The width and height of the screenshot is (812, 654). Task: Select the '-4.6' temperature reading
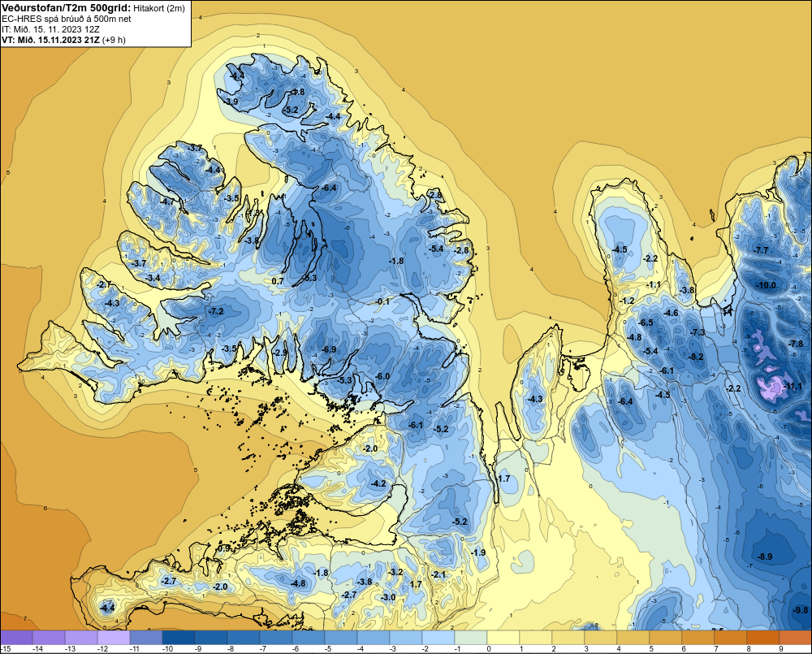coord(671,313)
